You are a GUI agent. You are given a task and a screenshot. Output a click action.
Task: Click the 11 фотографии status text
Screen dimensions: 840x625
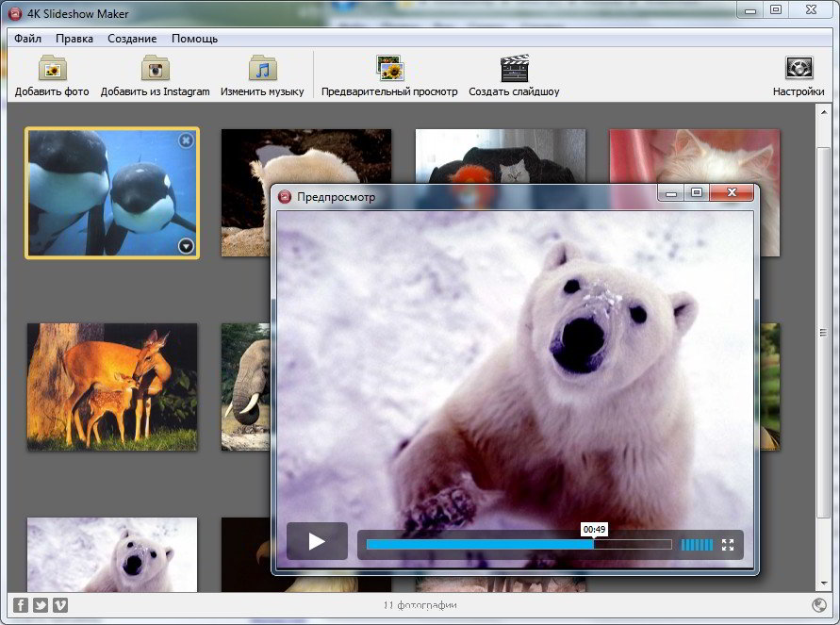coord(420,605)
